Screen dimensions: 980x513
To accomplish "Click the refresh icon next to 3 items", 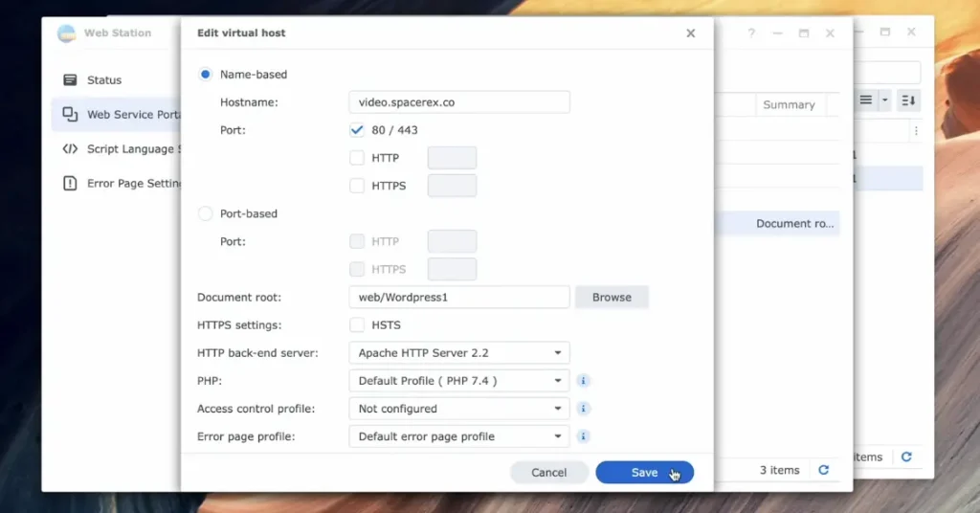I will (823, 470).
